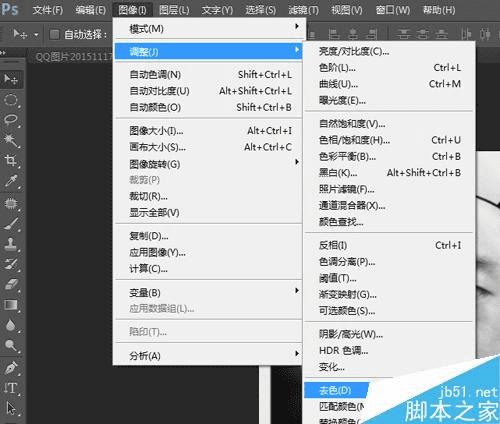Expand the 变量(B) submenu
The height and width of the screenshot is (424, 500).
[x=208, y=293]
